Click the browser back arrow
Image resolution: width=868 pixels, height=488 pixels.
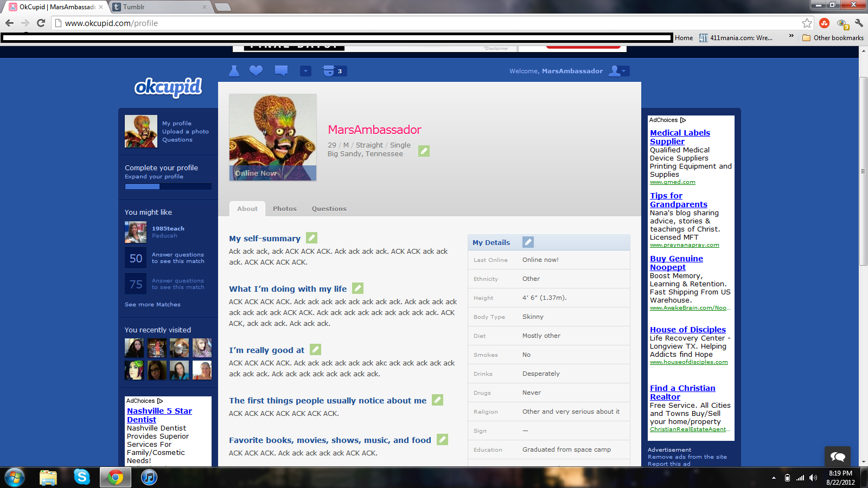coord(9,23)
